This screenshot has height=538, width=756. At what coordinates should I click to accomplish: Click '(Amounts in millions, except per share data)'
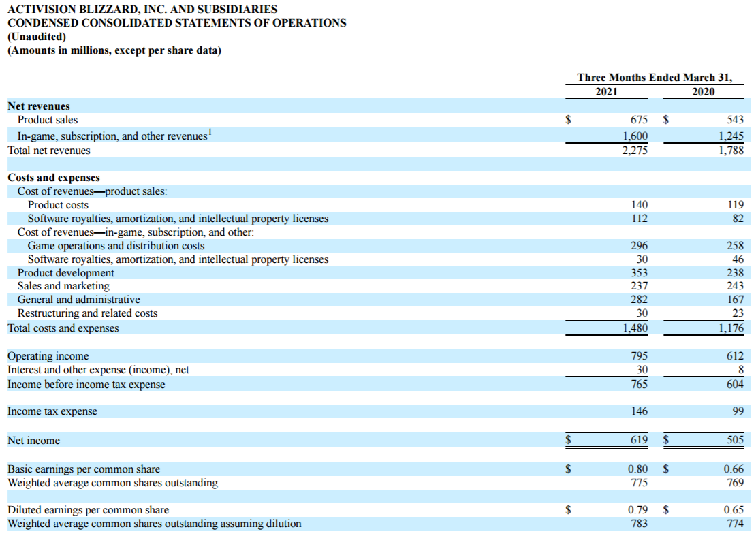[114, 50]
